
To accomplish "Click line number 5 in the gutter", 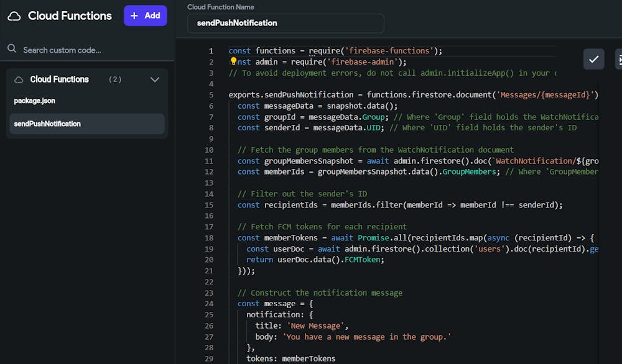I will (x=211, y=95).
